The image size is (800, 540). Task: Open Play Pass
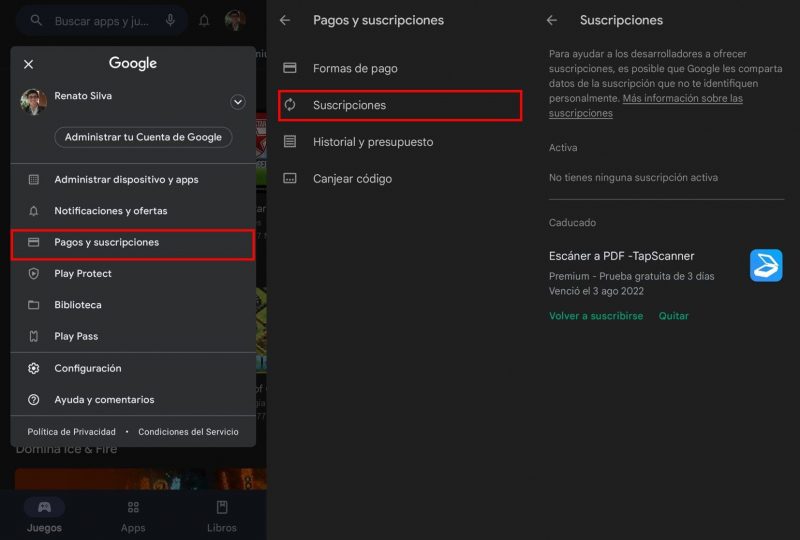click(x=133, y=336)
